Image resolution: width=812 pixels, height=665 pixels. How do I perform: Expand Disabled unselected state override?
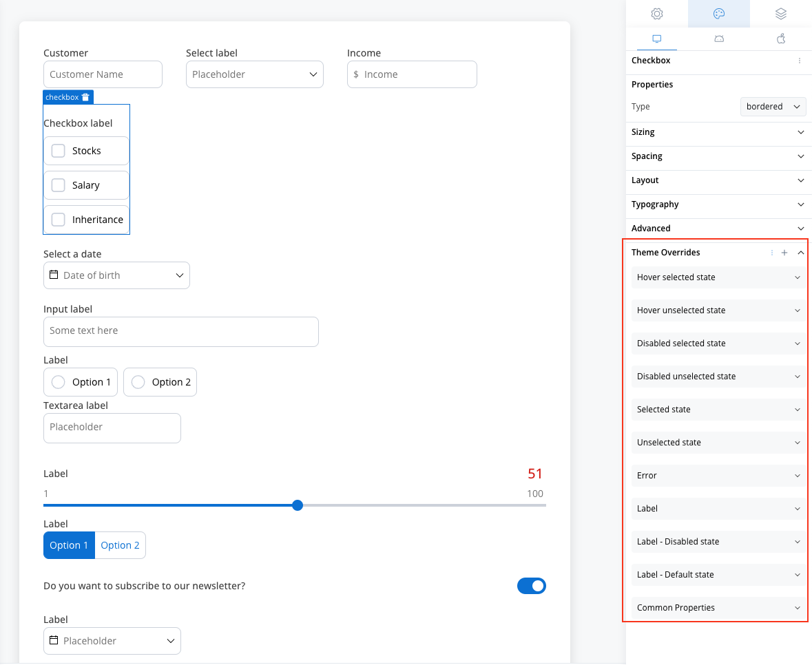click(x=718, y=377)
